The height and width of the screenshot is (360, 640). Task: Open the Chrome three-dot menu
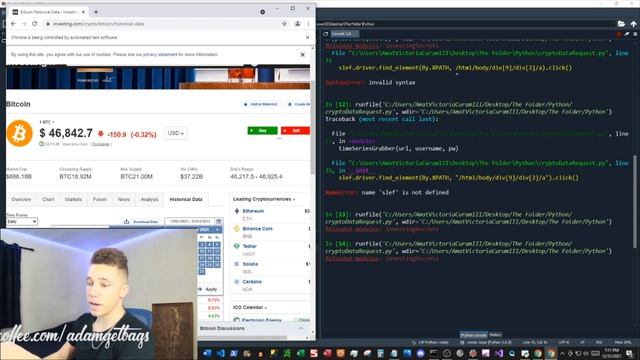click(308, 24)
